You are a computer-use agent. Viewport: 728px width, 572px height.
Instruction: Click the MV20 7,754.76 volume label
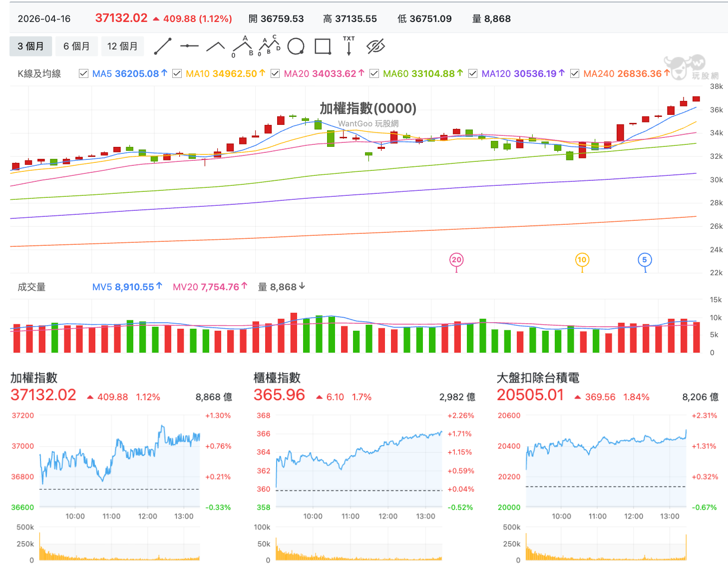pos(210,287)
